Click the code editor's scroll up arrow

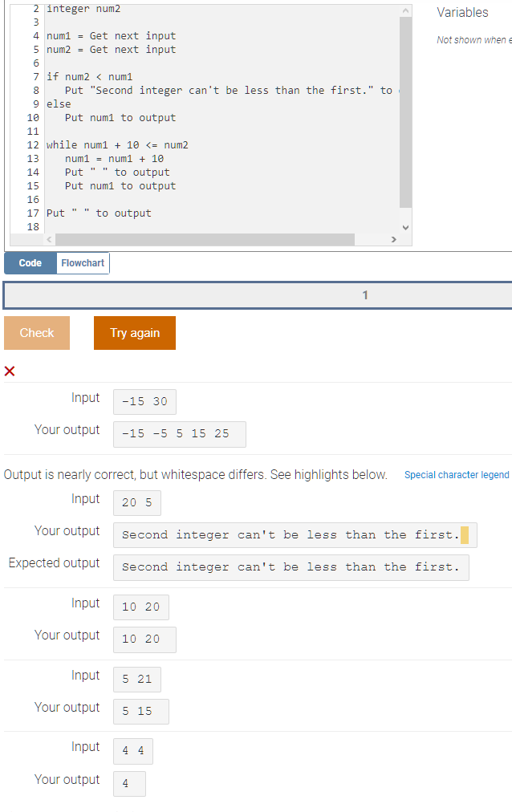(406, 10)
